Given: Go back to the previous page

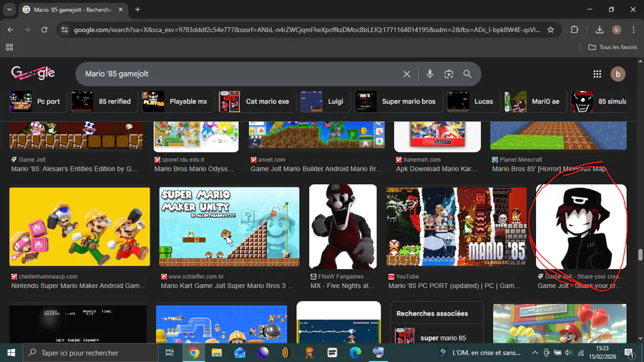Looking at the screenshot, I should click(x=10, y=29).
